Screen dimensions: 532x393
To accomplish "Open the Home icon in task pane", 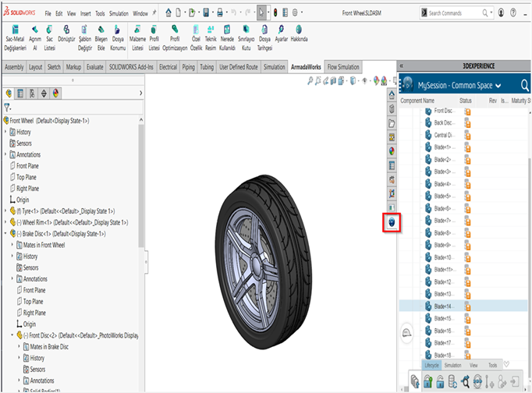I will pyautogui.click(x=392, y=96).
